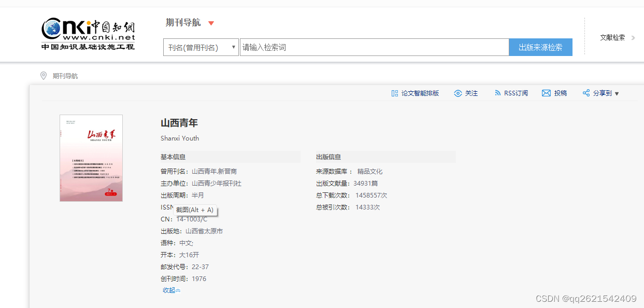The image size is (644, 308).
Task: Click the 投稿 envelope icon
Action: [x=546, y=93]
